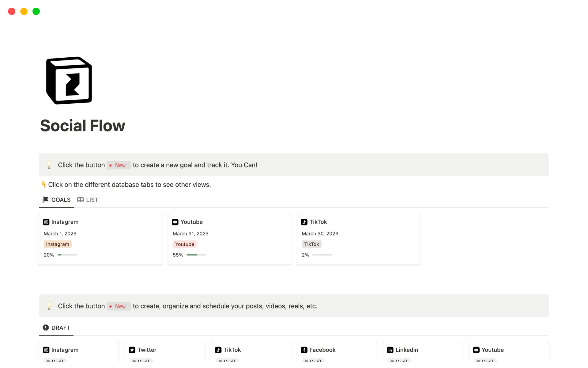Viewport: 588px width, 368px height.
Task: Click the Instagram icon on the goal card
Action: pos(46,222)
